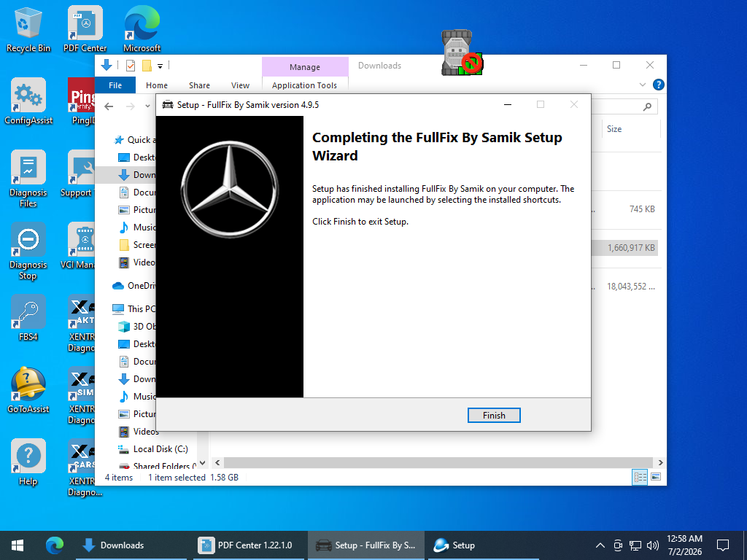The height and width of the screenshot is (560, 747).
Task: Open recent locations dropdown in Explorer
Action: [147, 106]
